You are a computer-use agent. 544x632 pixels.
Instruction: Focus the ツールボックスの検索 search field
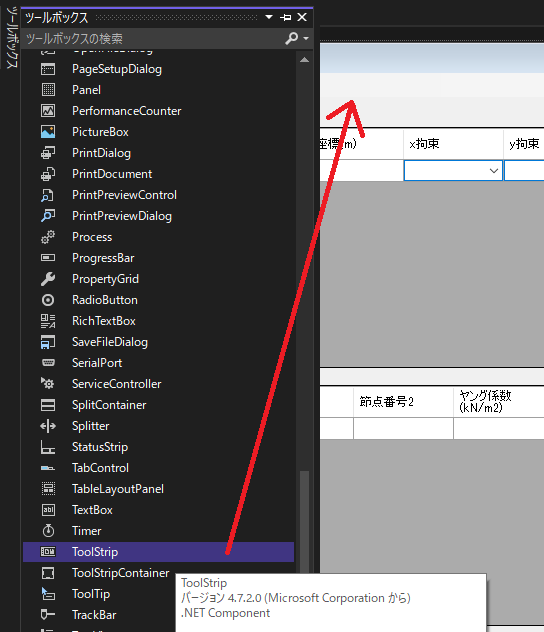(153, 39)
